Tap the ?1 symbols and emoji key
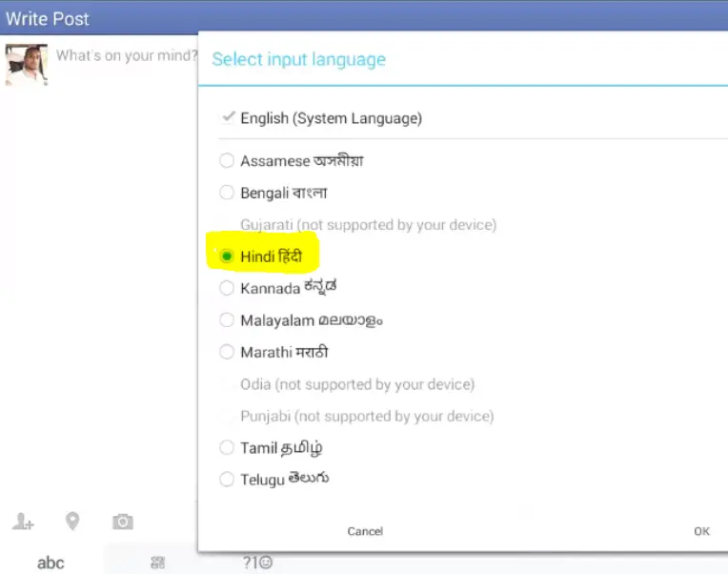 tap(257, 563)
